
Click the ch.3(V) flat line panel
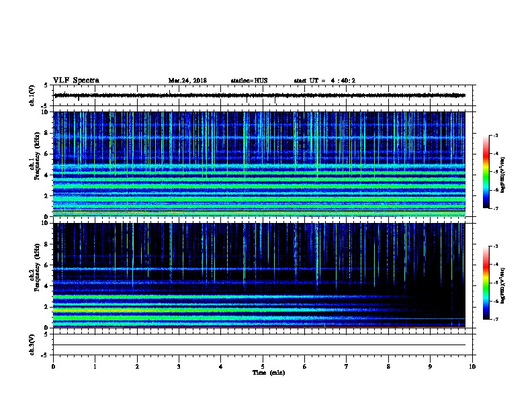(x=264, y=345)
